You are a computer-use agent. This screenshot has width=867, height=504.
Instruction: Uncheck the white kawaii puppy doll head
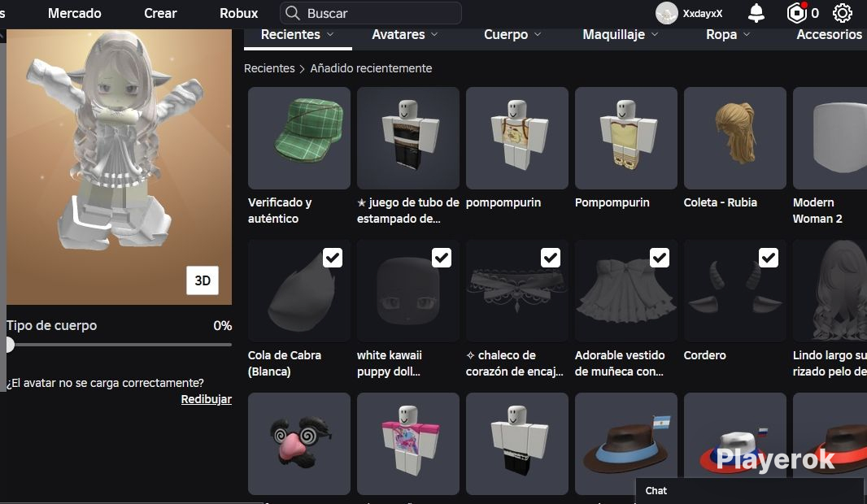pyautogui.click(x=442, y=258)
